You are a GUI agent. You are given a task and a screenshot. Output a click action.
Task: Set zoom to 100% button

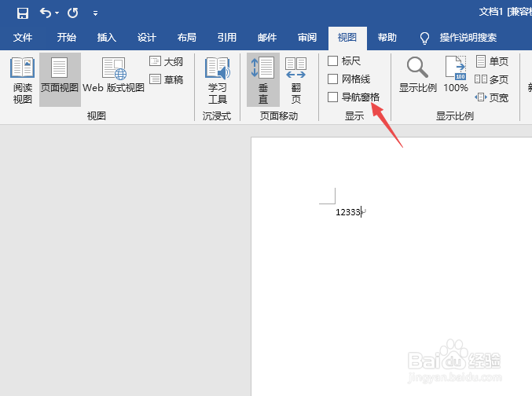point(456,75)
